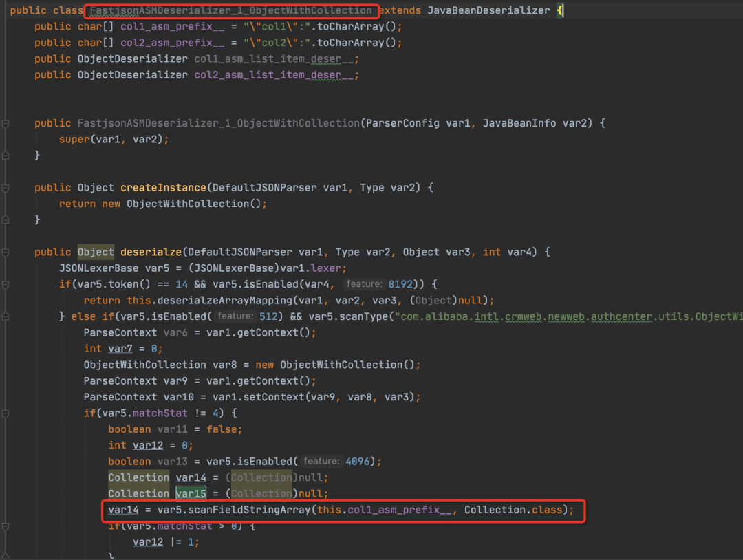Click the underlined var7 variable

click(x=120, y=349)
